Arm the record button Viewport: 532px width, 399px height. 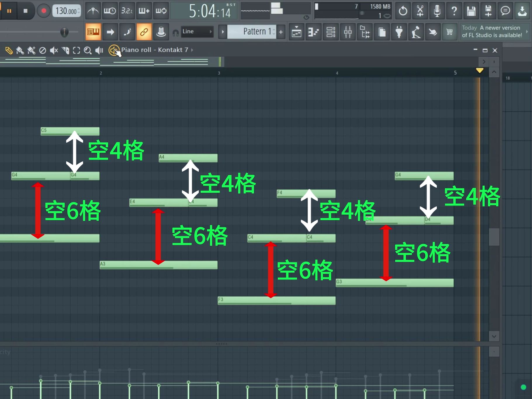44,11
